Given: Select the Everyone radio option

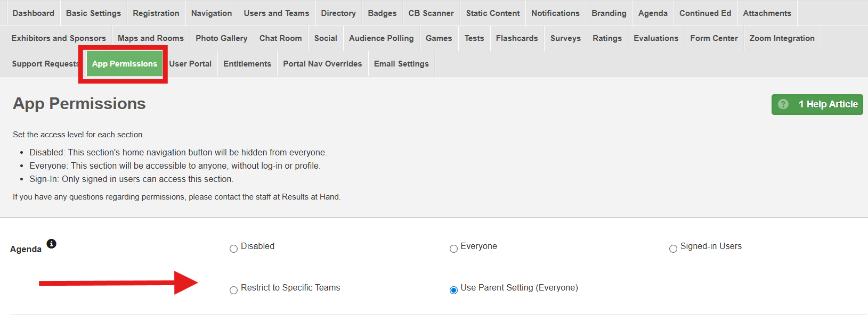Looking at the screenshot, I should [453, 248].
